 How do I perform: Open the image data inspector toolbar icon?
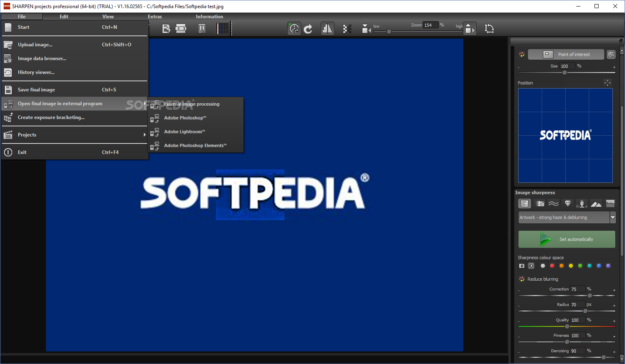(x=202, y=28)
